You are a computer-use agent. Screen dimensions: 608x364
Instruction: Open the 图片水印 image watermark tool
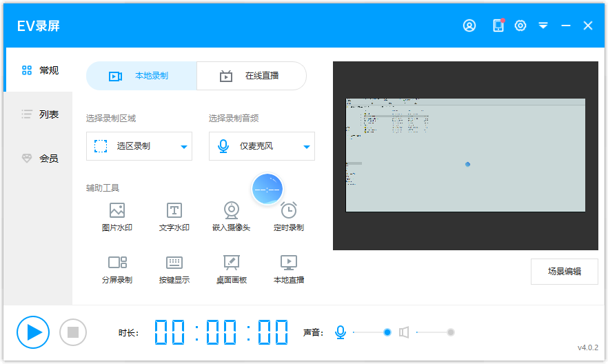point(116,217)
